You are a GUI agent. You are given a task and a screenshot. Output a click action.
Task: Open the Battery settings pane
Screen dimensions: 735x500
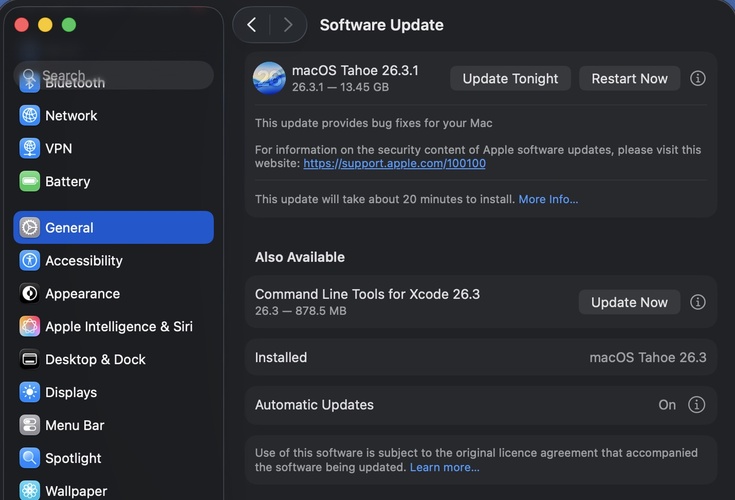113,181
